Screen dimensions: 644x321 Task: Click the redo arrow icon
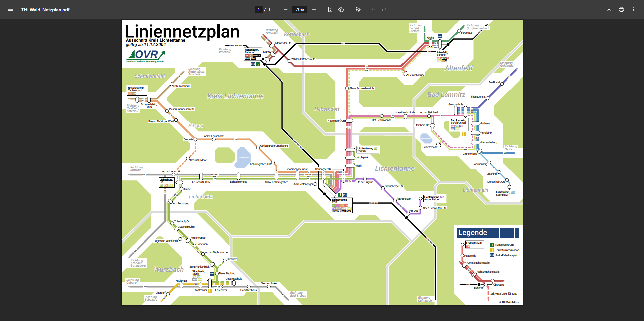[x=384, y=9]
